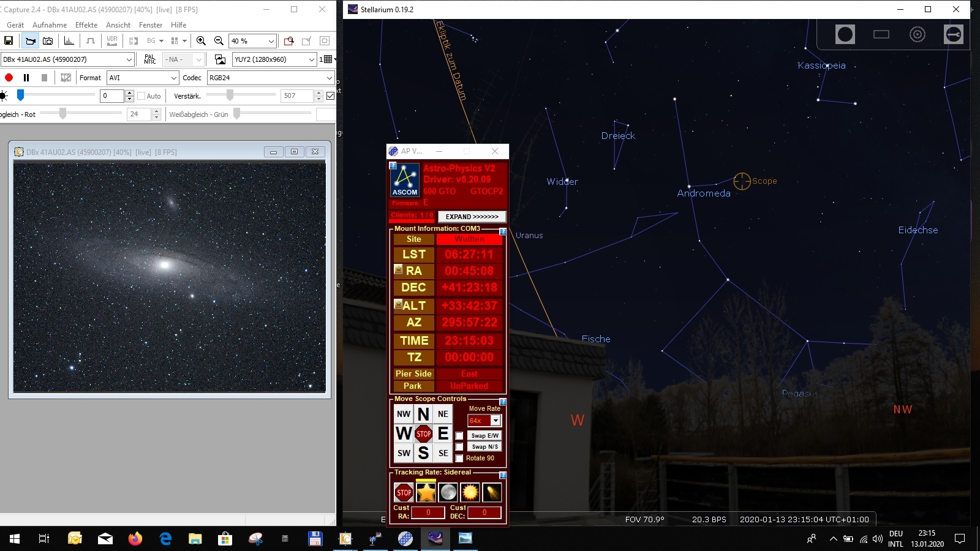Click the ASCOM logo in the driver window

[x=405, y=180]
